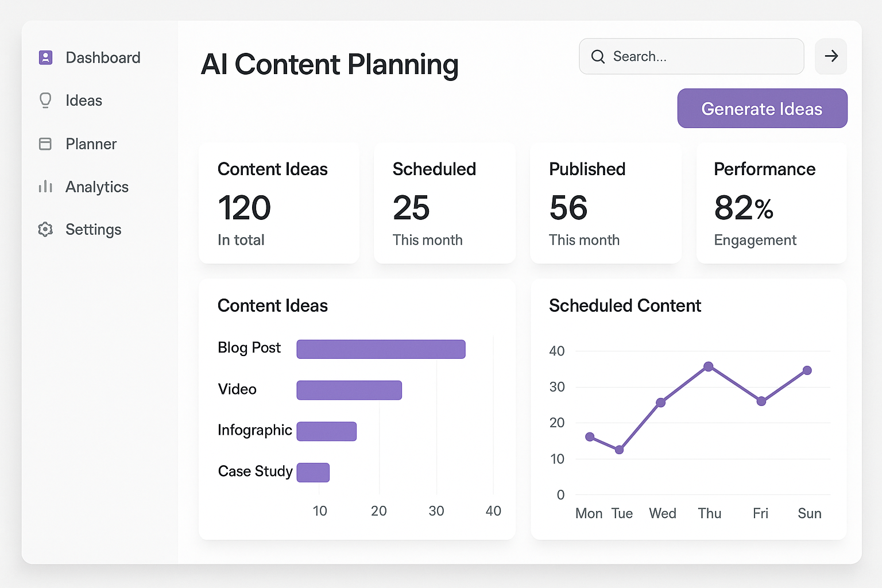The height and width of the screenshot is (588, 882).
Task: Open Ideas via the lightbulb icon
Action: pos(45,100)
